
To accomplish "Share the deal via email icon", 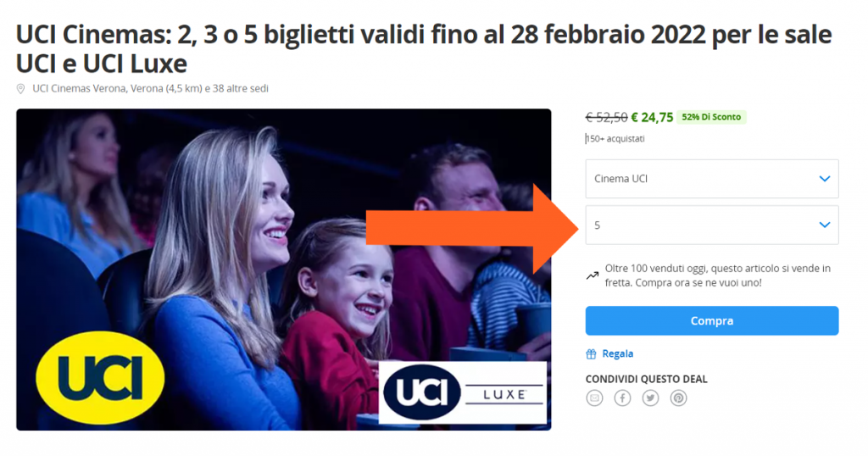I will coord(594,398).
